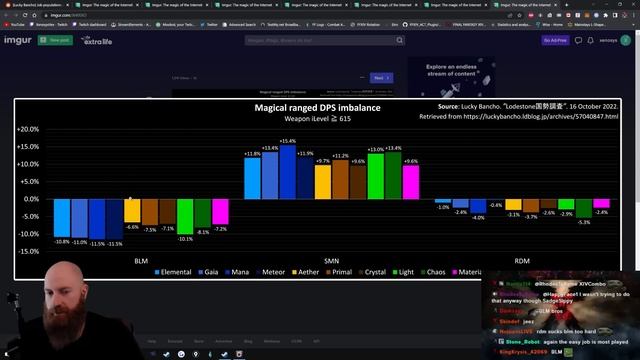The image size is (640, 360).
Task: Open the map pin taskbar icon
Action: [196, 354]
